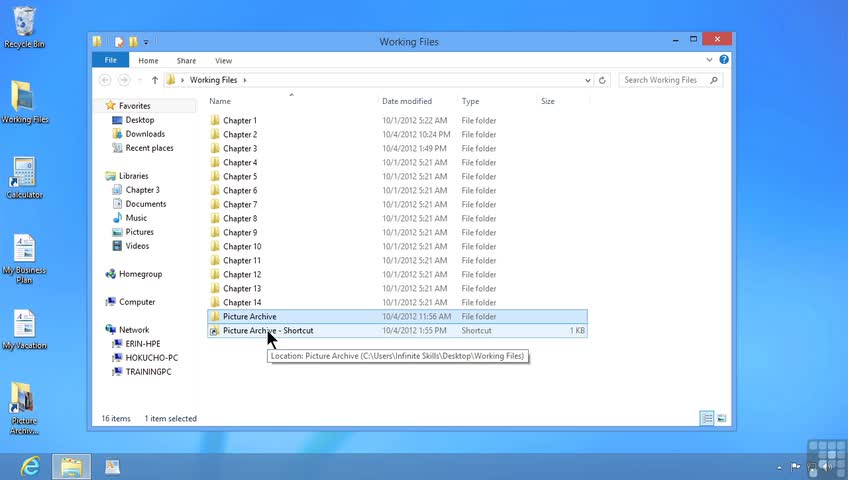Click Properties icon in quick access toolbar
This screenshot has width=848, height=480.
click(x=119, y=42)
